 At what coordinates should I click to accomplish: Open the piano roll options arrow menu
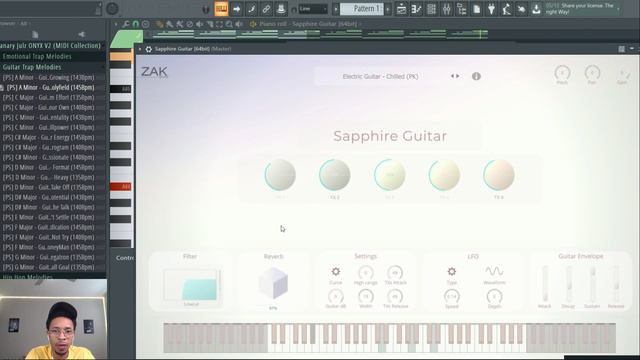click(116, 24)
